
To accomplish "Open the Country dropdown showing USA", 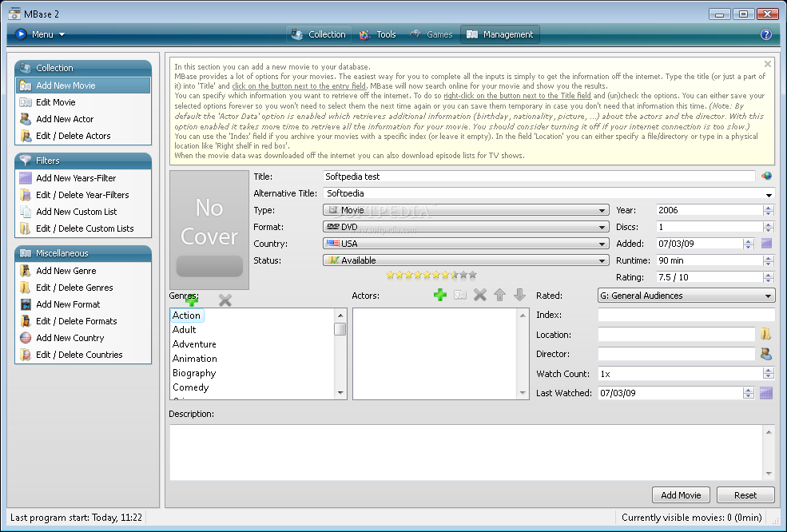I will [466, 244].
